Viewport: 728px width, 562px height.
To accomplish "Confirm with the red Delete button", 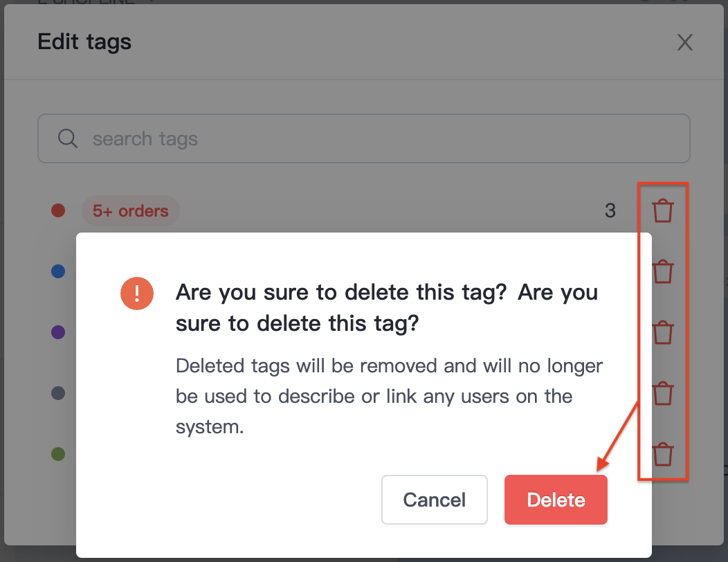I will click(x=556, y=500).
